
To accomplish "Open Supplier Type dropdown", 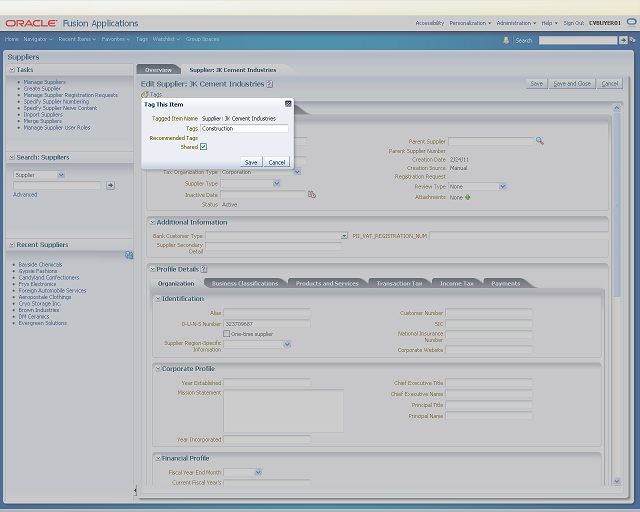I will 277,183.
